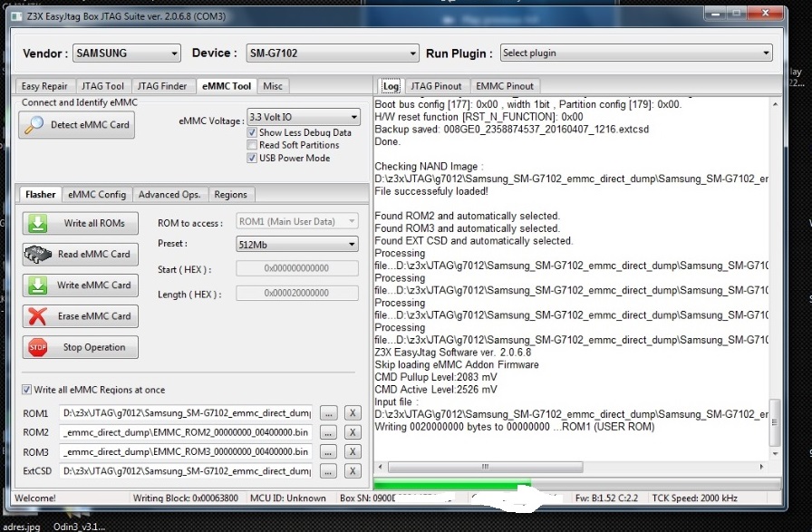The image size is (812, 532).
Task: Click 'Writing Block: 0x00063800' in status bar
Action: [186, 498]
